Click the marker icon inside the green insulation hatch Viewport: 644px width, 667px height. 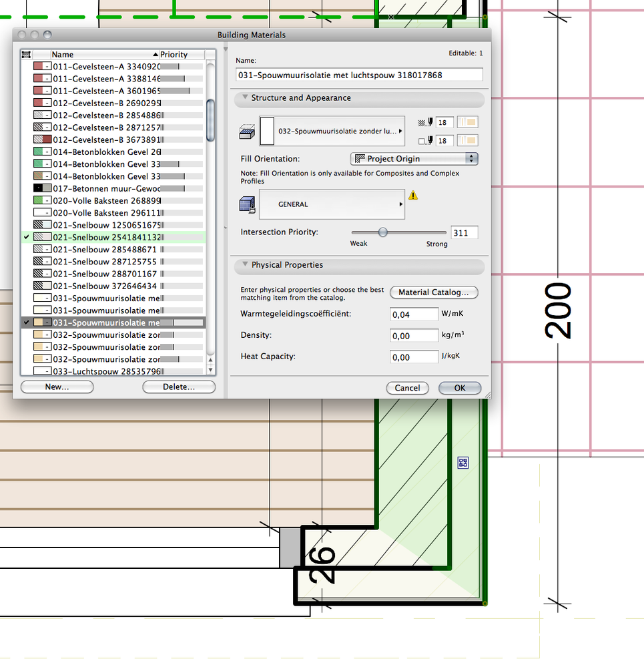click(x=462, y=462)
